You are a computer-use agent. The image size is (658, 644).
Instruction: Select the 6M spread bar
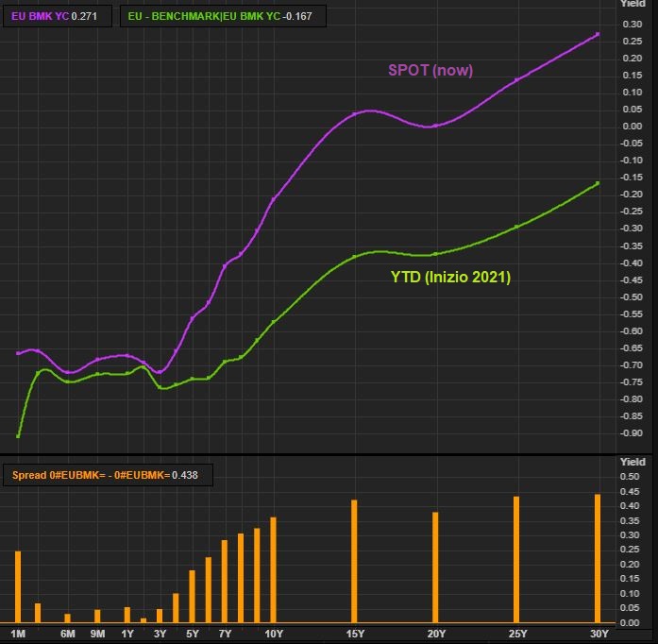pos(68,619)
